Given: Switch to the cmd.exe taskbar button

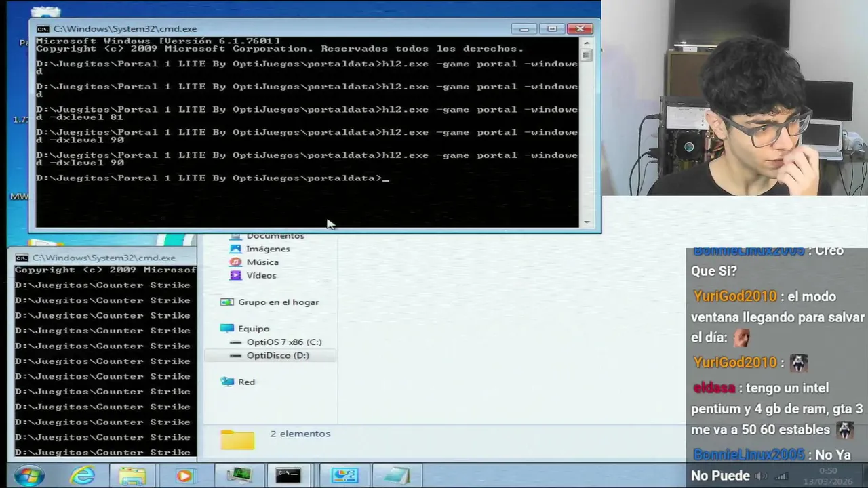Looking at the screenshot, I should point(288,476).
